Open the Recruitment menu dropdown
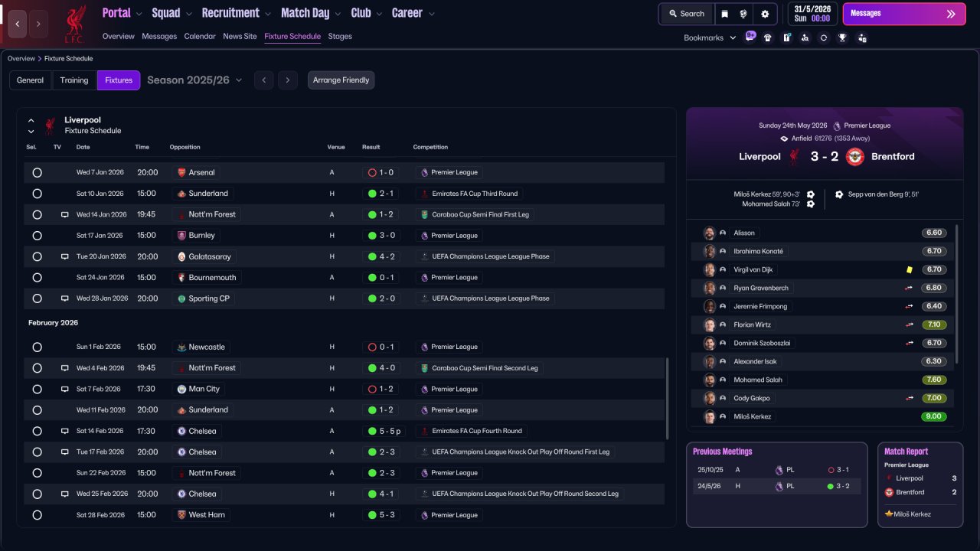Viewport: 980px width, 551px height. 236,13
